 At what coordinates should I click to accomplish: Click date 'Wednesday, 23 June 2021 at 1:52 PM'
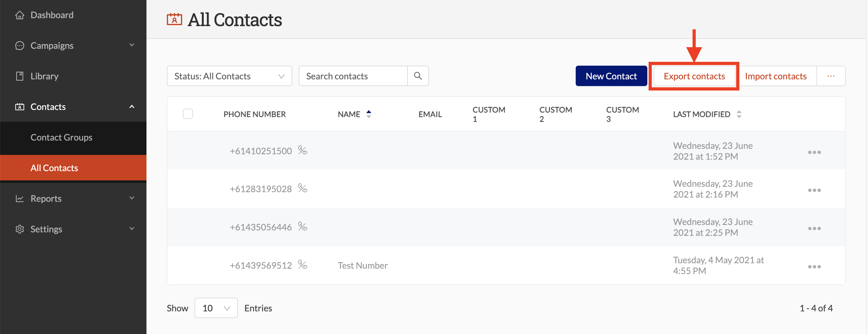713,151
